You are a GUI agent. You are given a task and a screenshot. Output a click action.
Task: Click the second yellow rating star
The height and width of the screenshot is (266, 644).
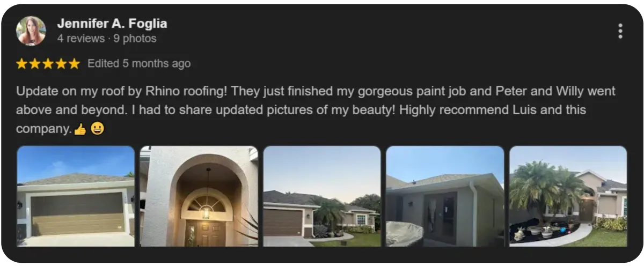[35, 64]
